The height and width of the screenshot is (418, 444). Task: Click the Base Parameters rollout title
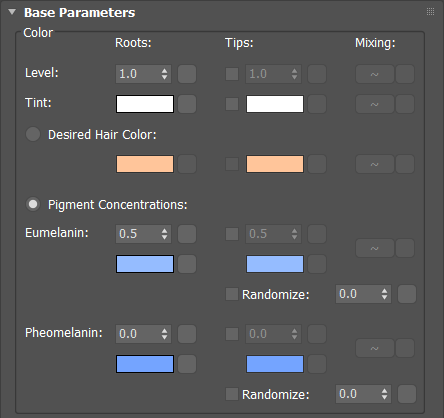click(79, 13)
